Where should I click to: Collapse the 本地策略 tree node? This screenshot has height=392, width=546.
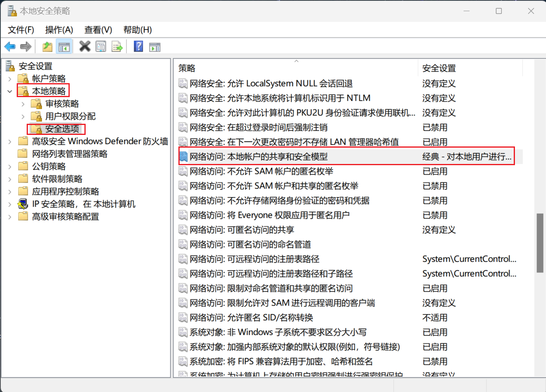[x=10, y=92]
